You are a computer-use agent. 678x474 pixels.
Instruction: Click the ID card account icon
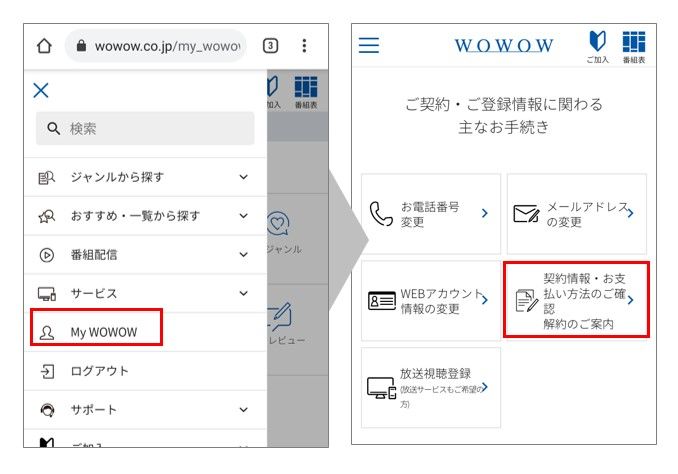pos(381,301)
